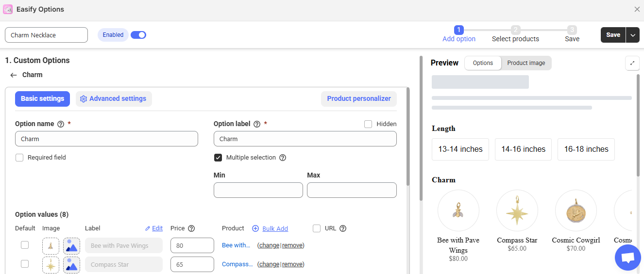Click the Multiple selection help icon
644x274 pixels.
click(283, 158)
